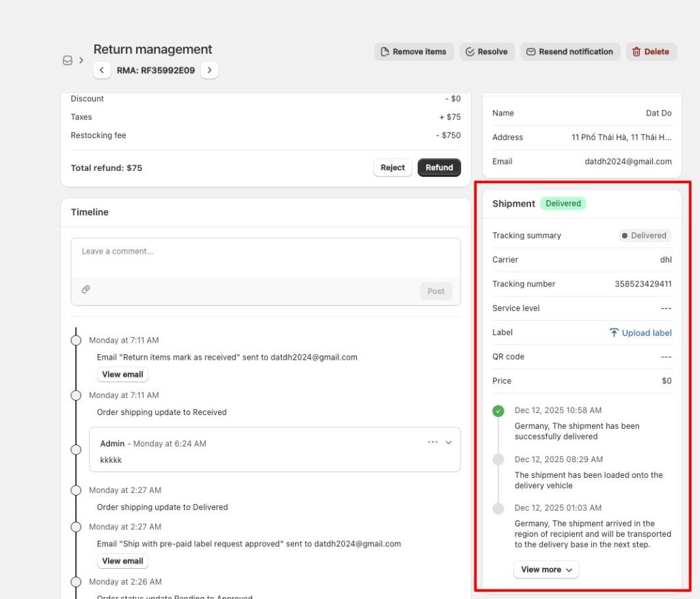Click the breadcrumb chevron next to inbox icon
The image size is (700, 599).
point(81,60)
